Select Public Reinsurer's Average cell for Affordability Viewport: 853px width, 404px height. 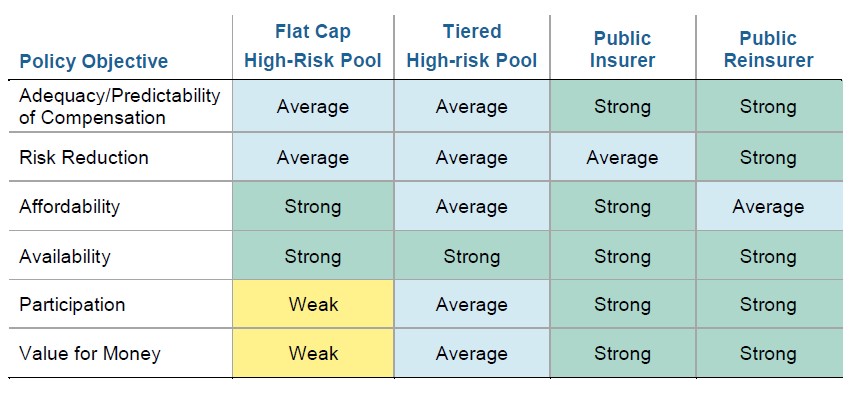coord(768,207)
